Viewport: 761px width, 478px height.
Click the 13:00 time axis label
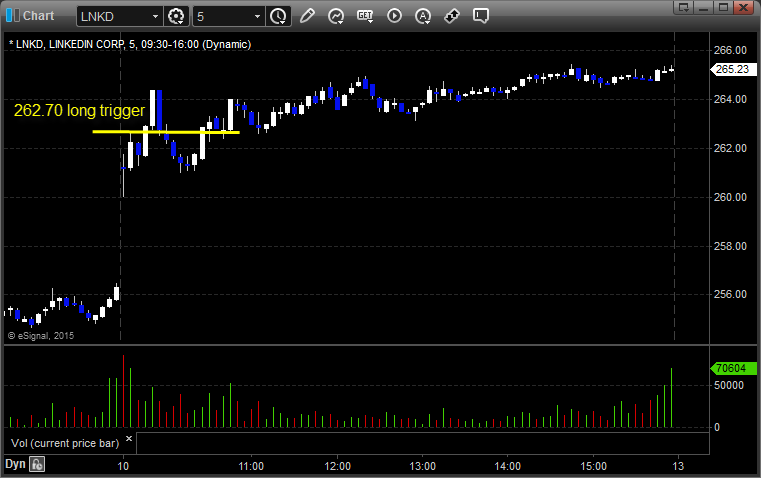click(x=423, y=466)
